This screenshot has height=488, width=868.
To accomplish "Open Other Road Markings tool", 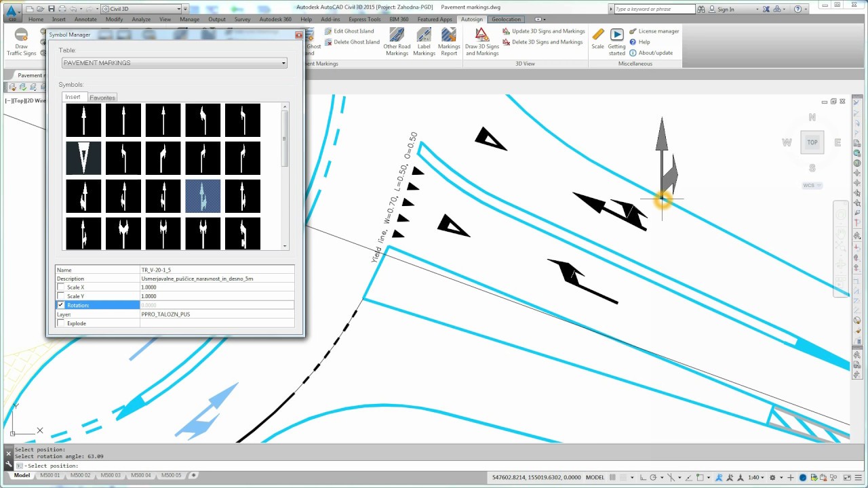I will pos(397,42).
